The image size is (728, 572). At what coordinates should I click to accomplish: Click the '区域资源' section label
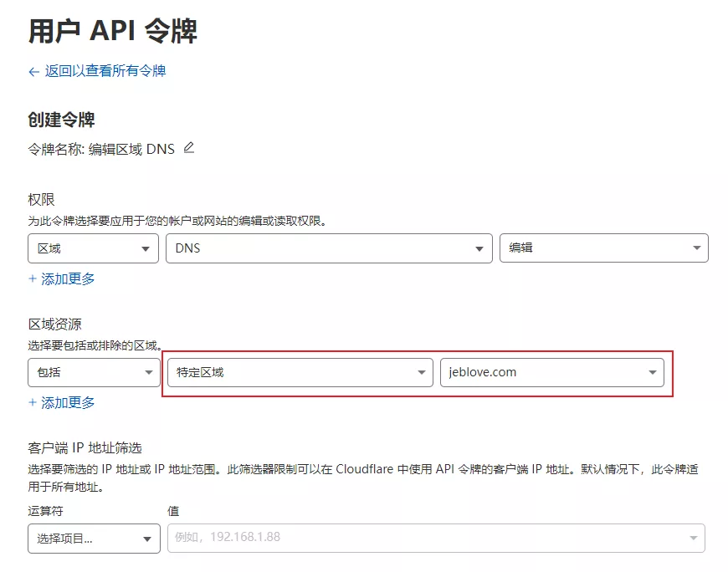tap(54, 324)
